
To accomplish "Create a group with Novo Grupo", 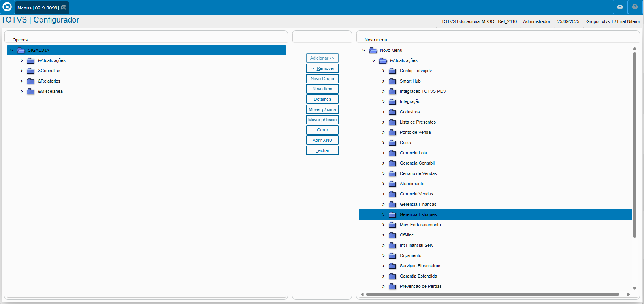I will coord(322,79).
